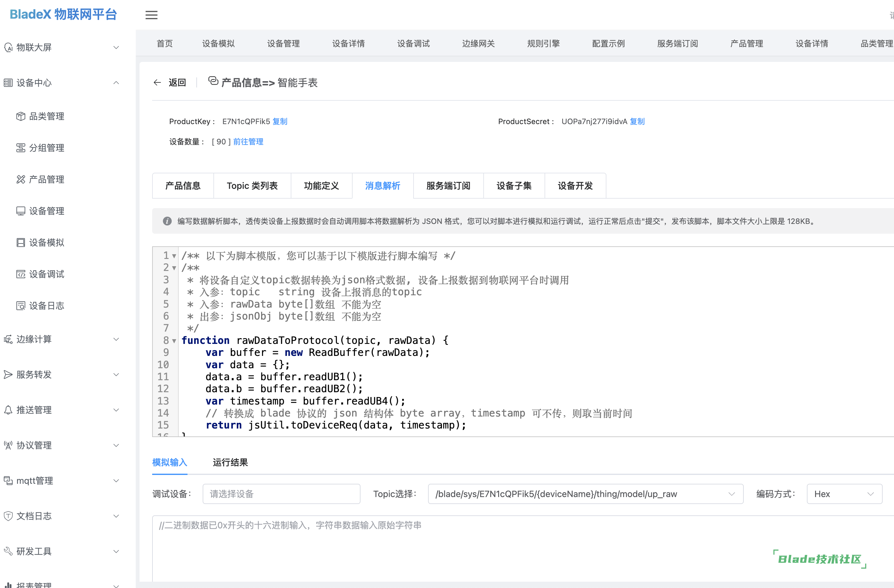Viewport: 894px width, 588px height.
Task: Toggle code fold arrow on line 2
Action: pyautogui.click(x=174, y=268)
